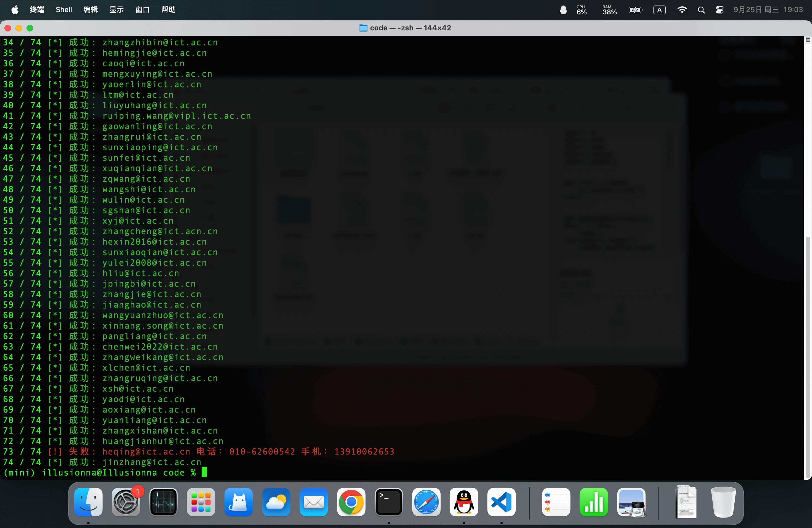Open the CPU usage monitor in menu bar
Image resolution: width=812 pixels, height=528 pixels.
(581, 10)
